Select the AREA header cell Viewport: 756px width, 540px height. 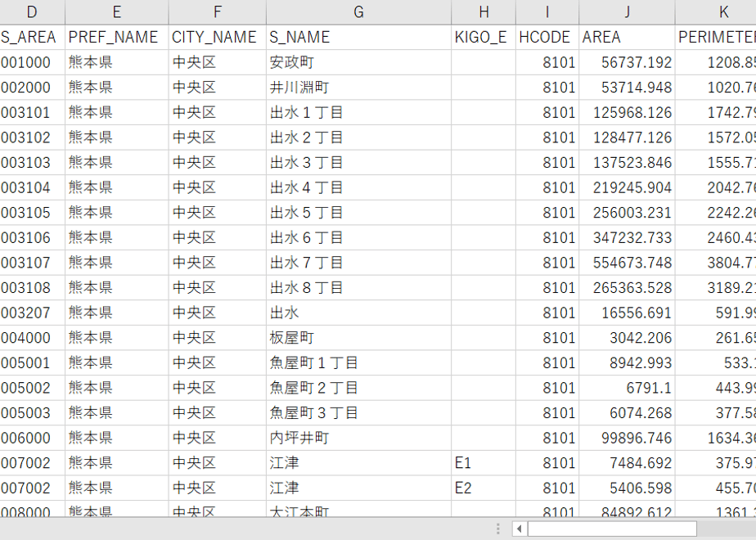(627, 37)
